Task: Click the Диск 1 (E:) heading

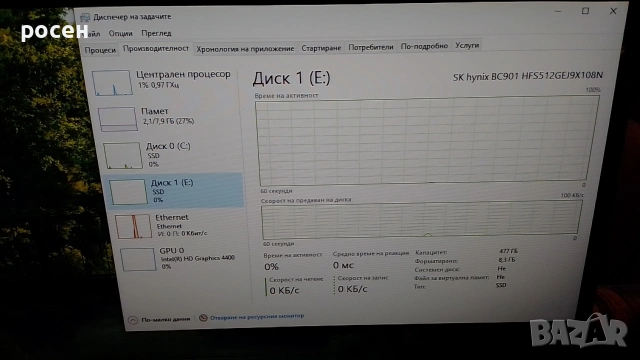Action: tap(291, 78)
